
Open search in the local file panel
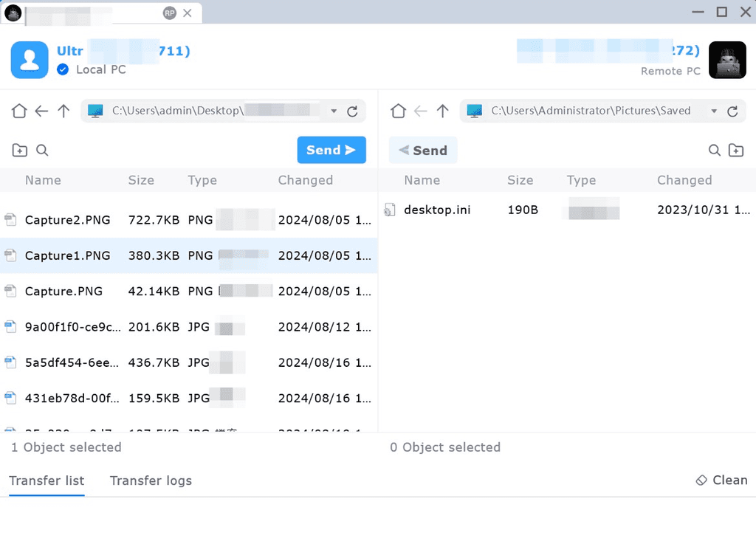click(x=42, y=150)
